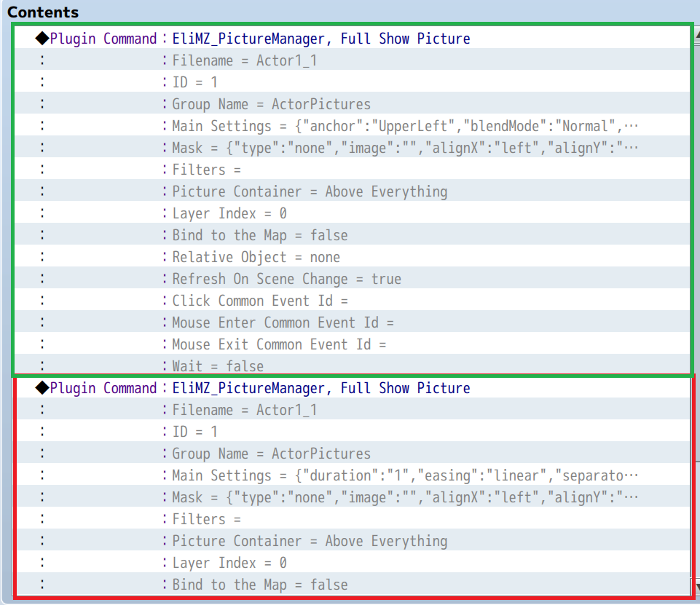Click the scrollbar down arrow
700x605 pixels.
point(697,585)
